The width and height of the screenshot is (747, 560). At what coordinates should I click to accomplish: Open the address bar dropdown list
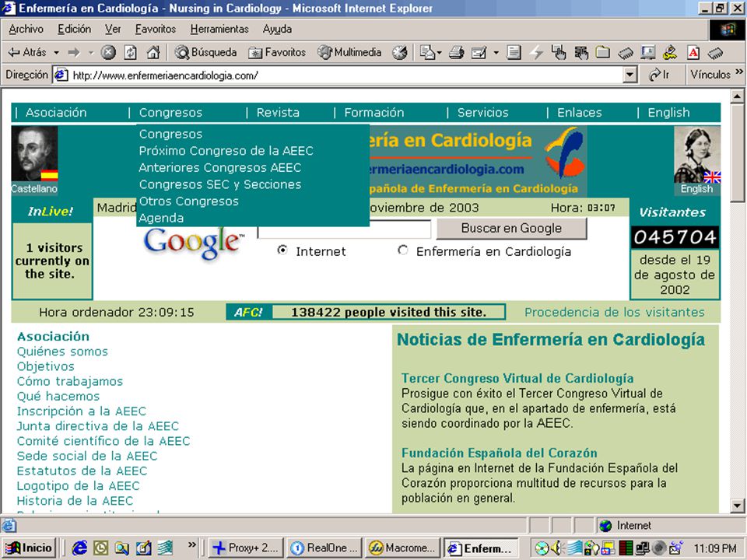coord(630,75)
